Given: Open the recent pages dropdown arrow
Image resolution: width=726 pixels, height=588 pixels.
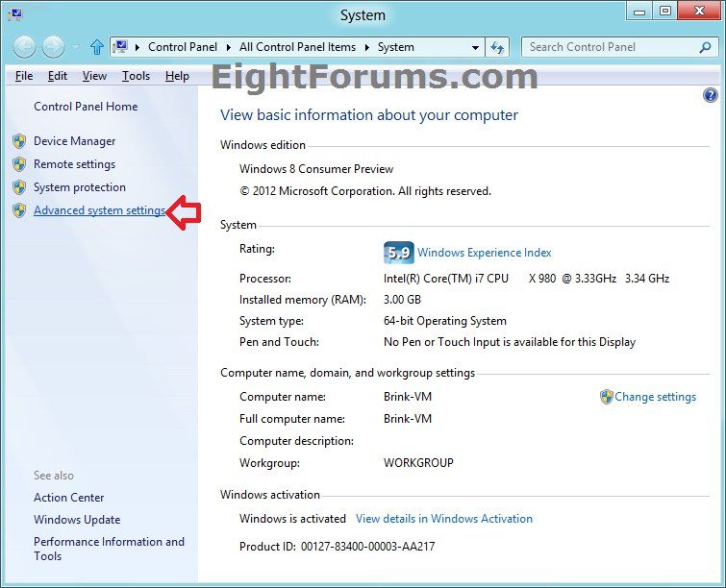Looking at the screenshot, I should pyautogui.click(x=76, y=47).
